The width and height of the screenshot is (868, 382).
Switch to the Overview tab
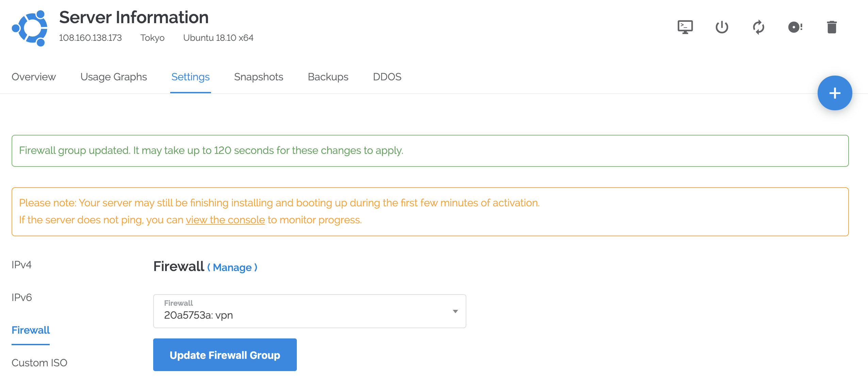point(34,77)
